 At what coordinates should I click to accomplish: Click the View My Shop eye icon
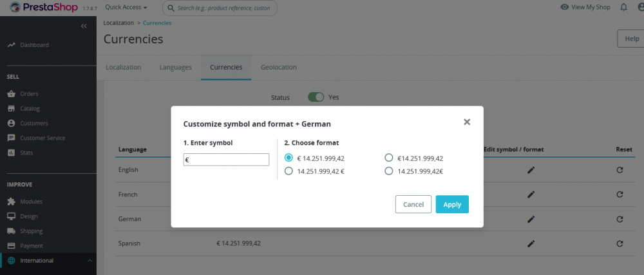pos(564,7)
